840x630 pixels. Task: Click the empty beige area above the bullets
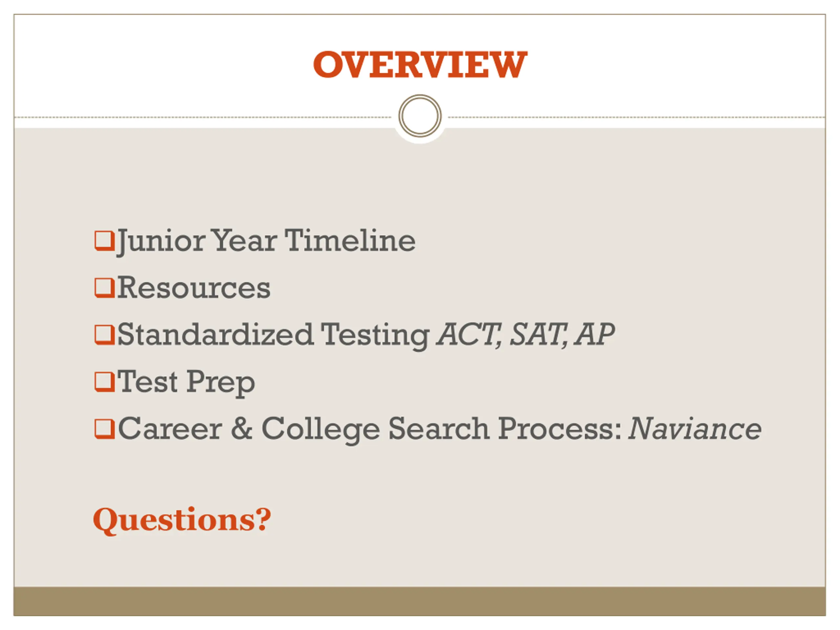coord(420,178)
